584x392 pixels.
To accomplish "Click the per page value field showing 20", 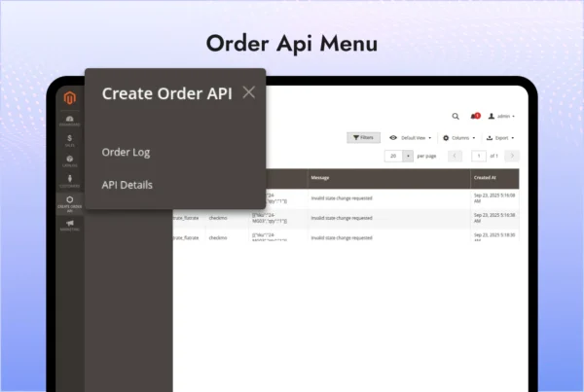I will (393, 156).
